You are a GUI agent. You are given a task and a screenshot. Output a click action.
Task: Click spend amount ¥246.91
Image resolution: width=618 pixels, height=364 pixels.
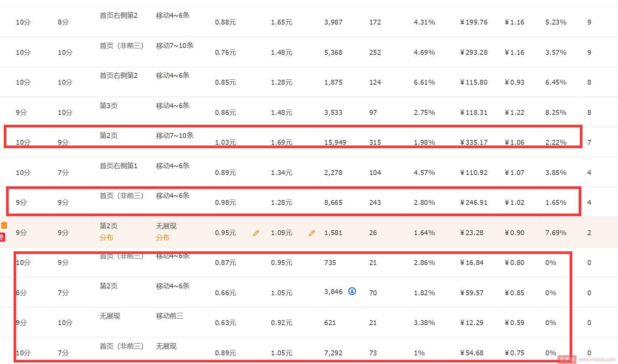pos(474,202)
